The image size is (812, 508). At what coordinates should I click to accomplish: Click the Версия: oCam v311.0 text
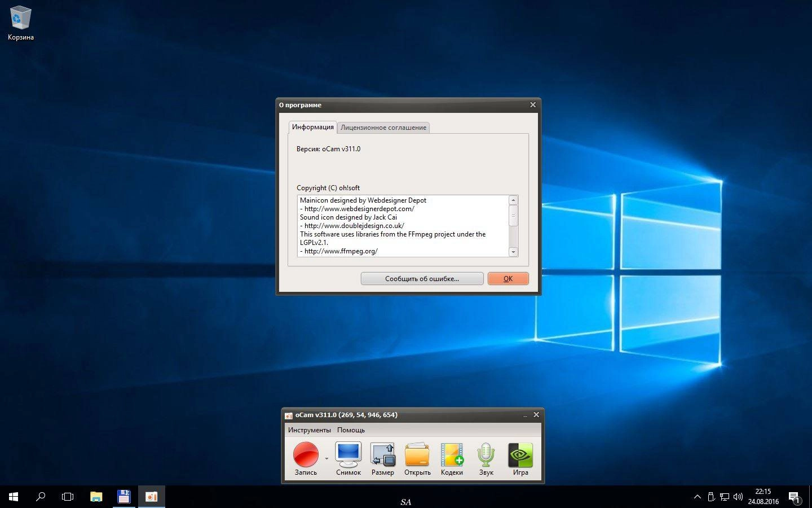[x=328, y=149]
